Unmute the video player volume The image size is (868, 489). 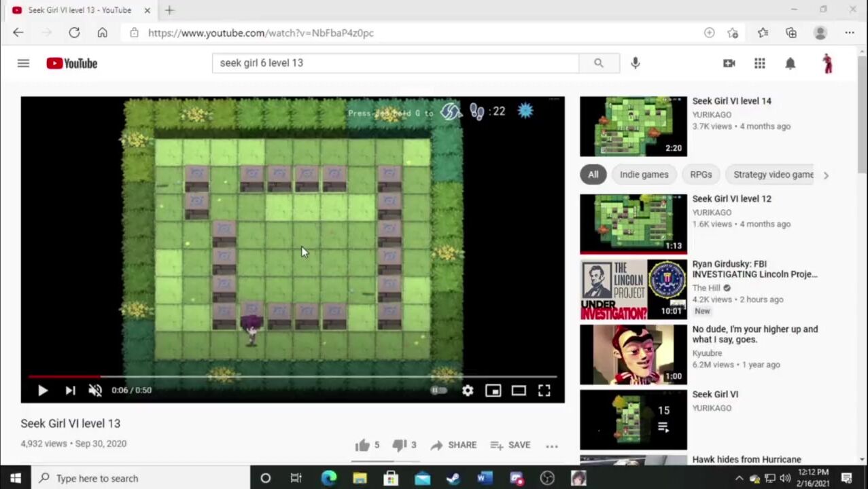tap(95, 391)
